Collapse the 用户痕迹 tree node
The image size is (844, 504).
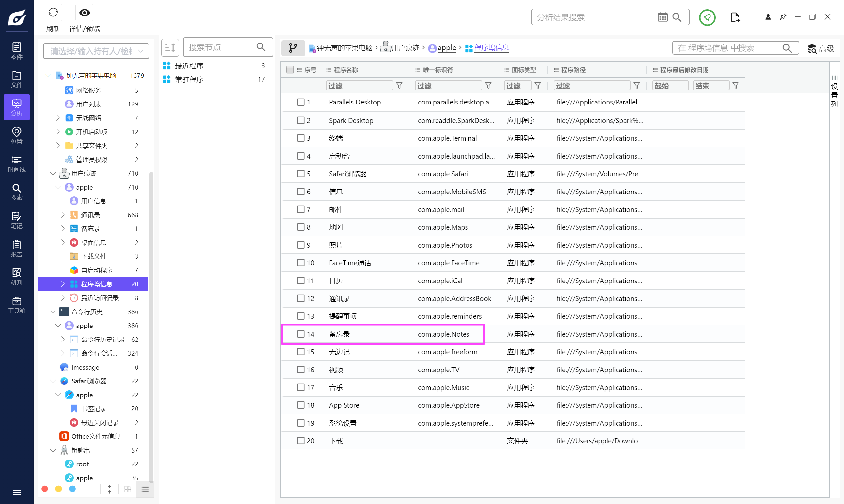(53, 173)
